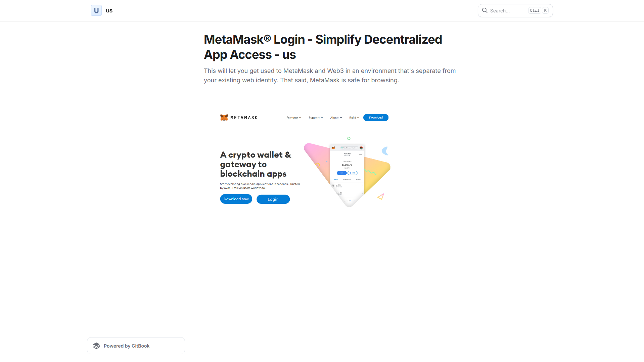
Task: Click the "MetaMask® Login" page heading
Action: tap(323, 47)
